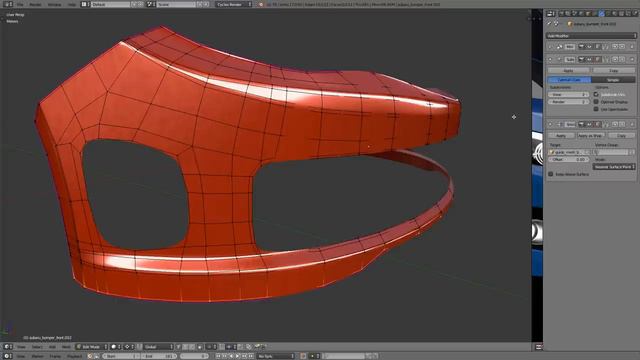
Task: Click the scene browse icon
Action: (150, 4)
